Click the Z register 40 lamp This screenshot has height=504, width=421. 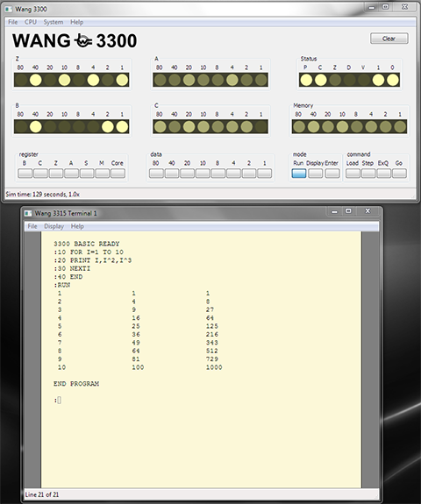point(36,80)
